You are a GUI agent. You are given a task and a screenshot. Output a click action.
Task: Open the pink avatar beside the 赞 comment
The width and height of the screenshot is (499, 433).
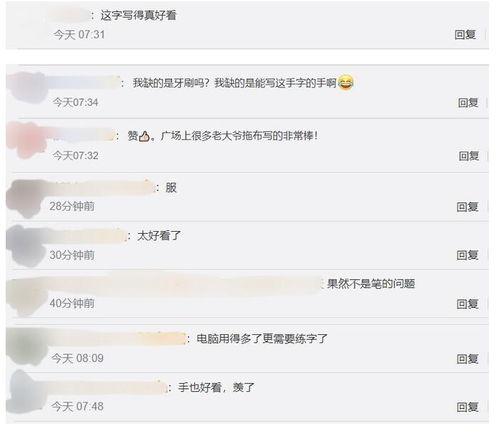(26, 139)
